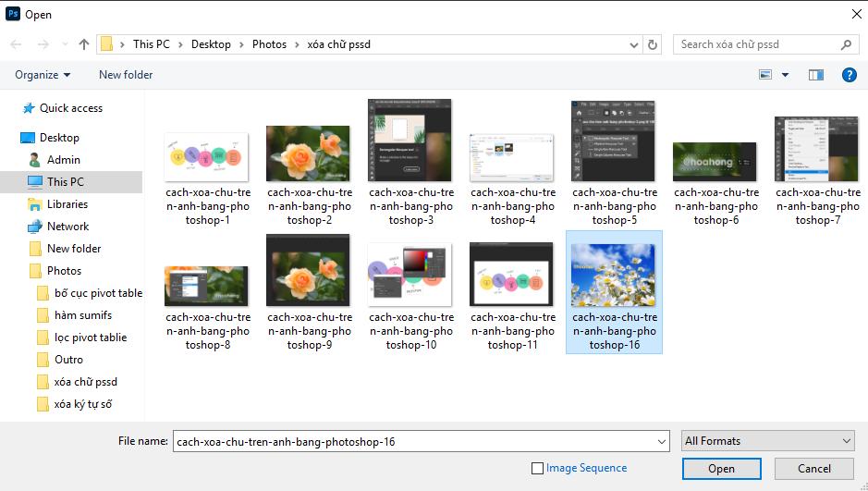Screen dimensions: 868x491
Task: Enable the Image Sequence checkbox
Action: click(538, 469)
